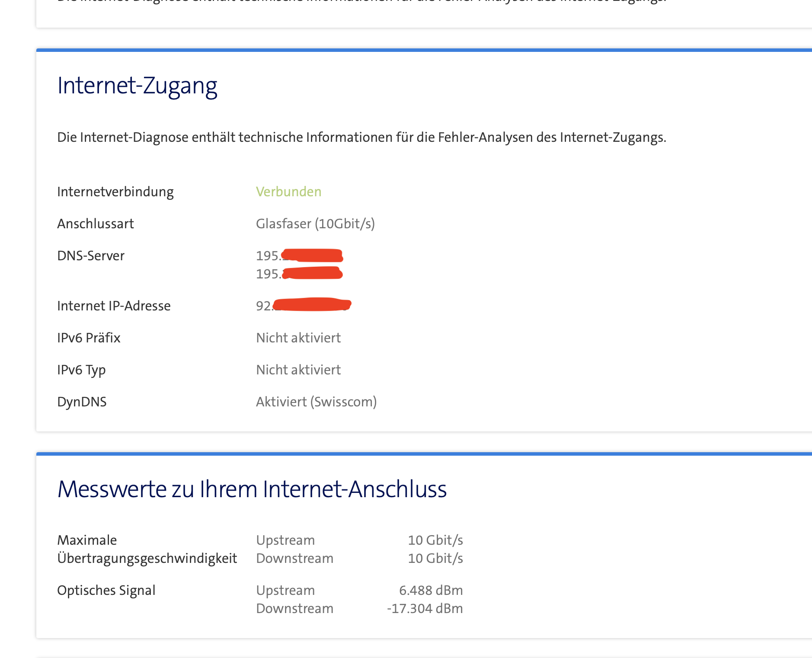The width and height of the screenshot is (812, 658).
Task: Click the Anschlussart label
Action: tap(95, 224)
